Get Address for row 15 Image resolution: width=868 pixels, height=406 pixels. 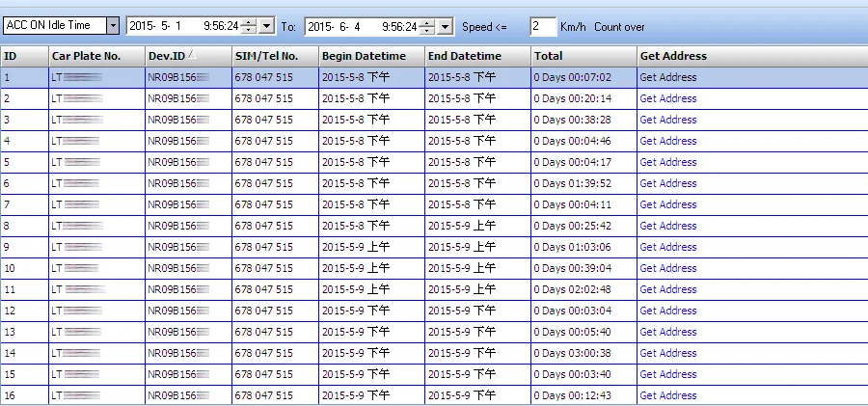(668, 374)
